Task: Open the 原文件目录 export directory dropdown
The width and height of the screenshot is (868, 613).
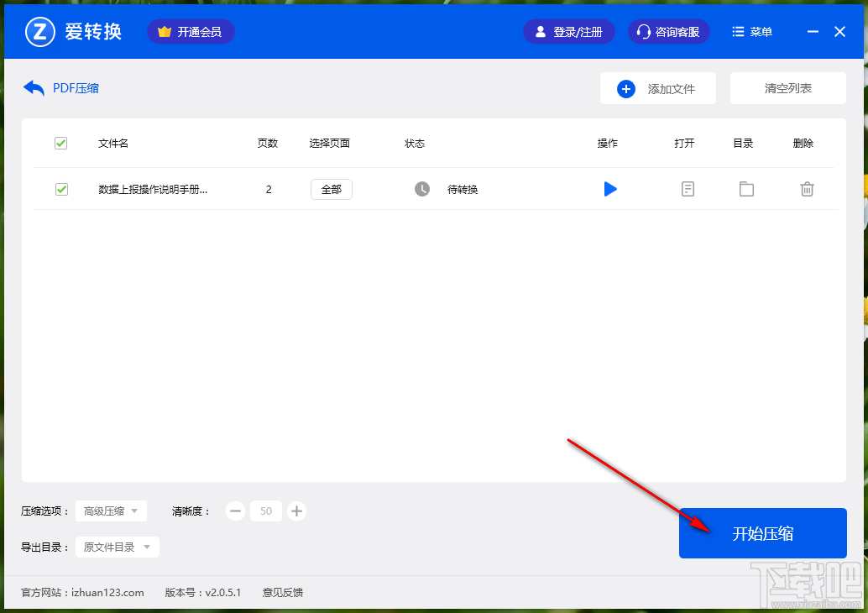Action: [x=117, y=547]
